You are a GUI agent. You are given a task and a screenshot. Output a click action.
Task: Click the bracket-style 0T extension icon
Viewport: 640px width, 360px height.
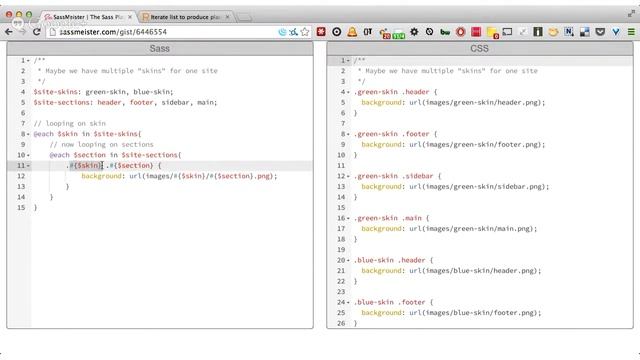368,32
